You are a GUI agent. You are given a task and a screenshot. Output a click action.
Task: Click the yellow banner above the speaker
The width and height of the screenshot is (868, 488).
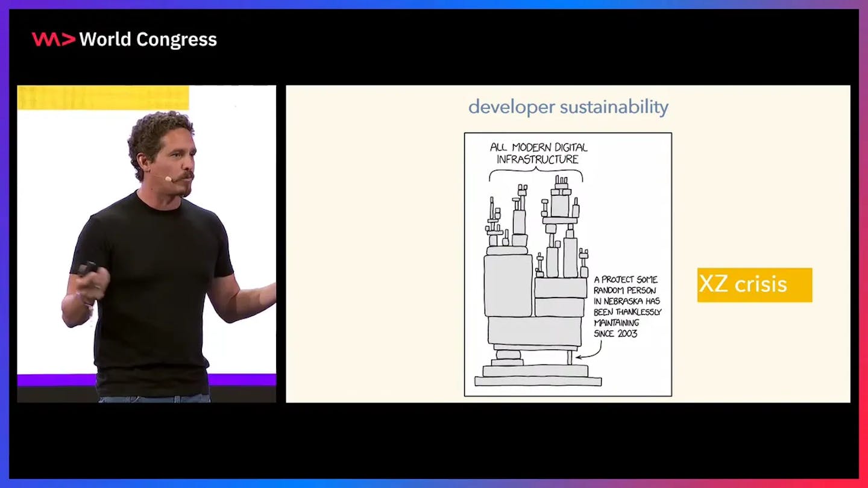point(103,98)
